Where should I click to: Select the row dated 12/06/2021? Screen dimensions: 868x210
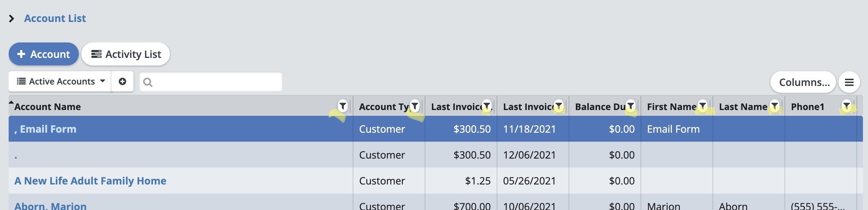point(529,155)
